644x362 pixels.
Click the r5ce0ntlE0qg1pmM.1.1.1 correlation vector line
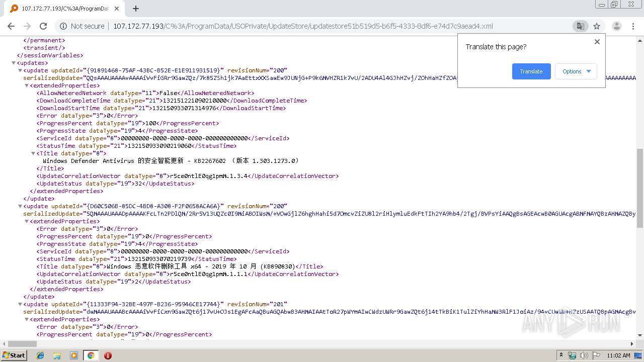click(x=188, y=274)
